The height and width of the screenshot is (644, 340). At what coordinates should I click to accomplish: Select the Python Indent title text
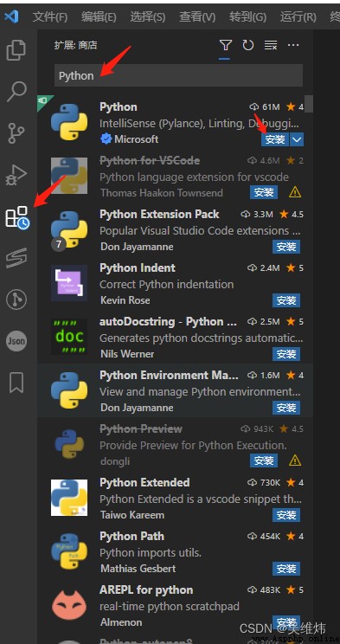click(138, 267)
